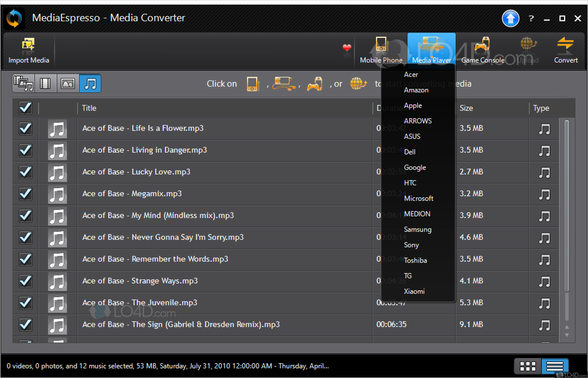Uncheck Life Is a Flower.mp3
The height and width of the screenshot is (378, 588).
[x=25, y=128]
